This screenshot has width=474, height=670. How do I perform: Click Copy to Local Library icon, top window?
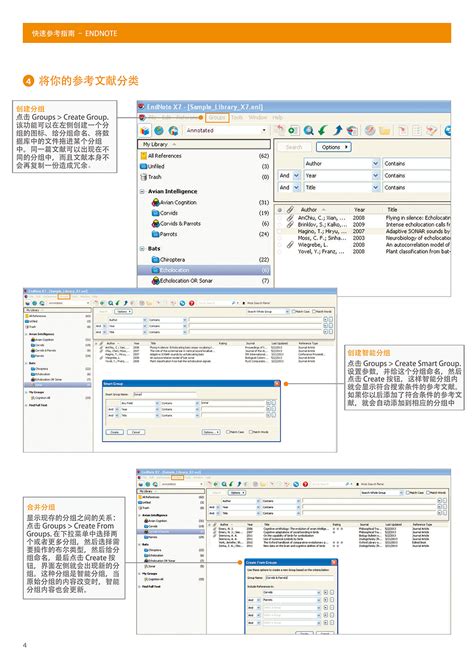point(280,130)
